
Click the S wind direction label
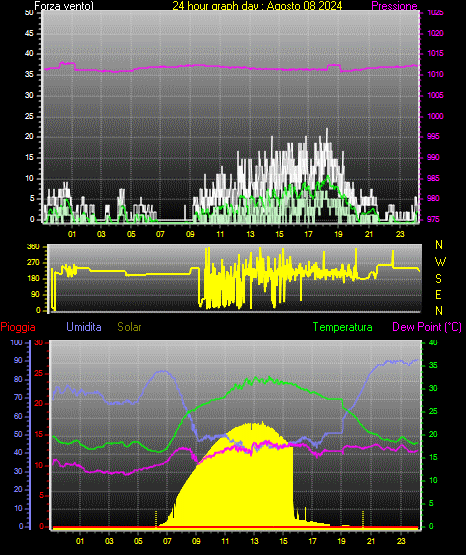[438, 279]
